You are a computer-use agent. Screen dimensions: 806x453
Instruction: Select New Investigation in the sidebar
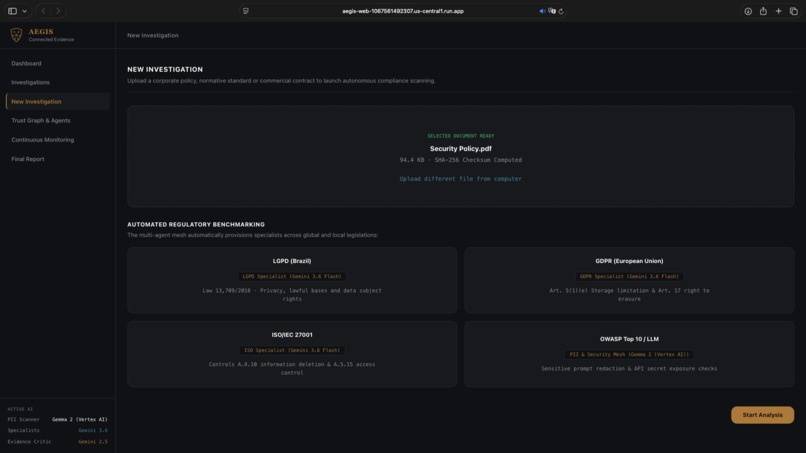(58, 101)
